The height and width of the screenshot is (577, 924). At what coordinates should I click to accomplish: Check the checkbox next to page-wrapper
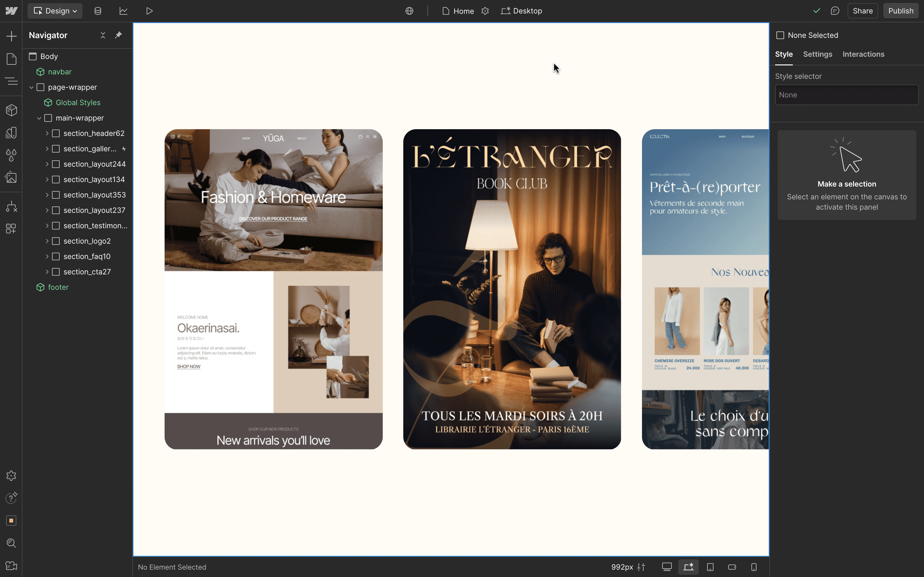coord(40,87)
